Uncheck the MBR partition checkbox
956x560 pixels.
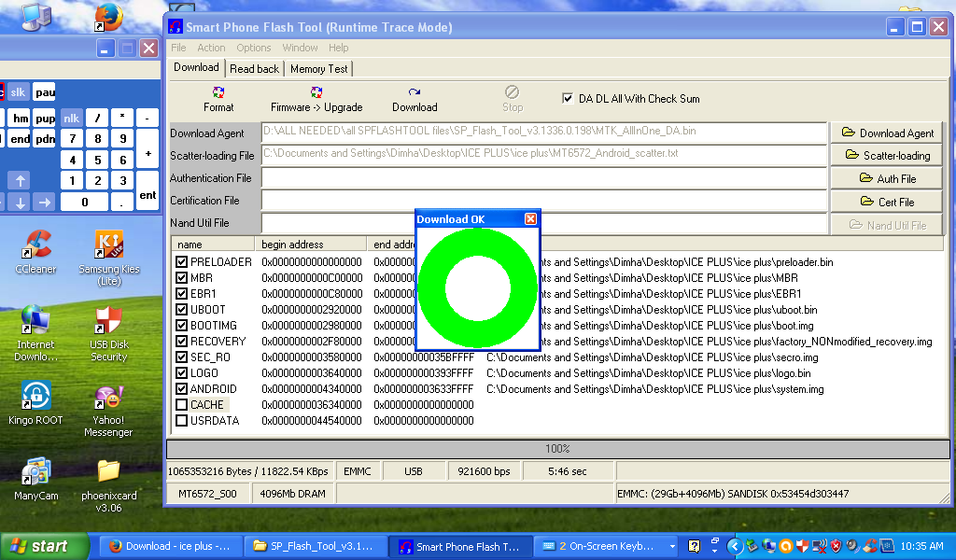[x=182, y=278]
